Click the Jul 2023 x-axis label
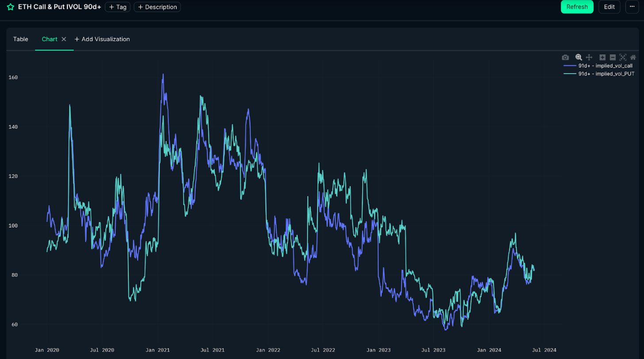644x359 pixels. point(433,350)
